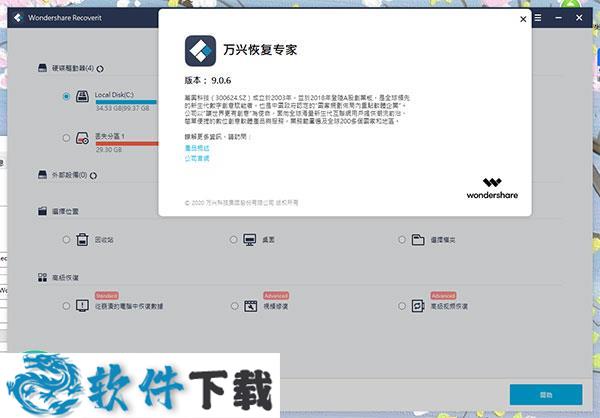The height and width of the screenshot is (418, 600).
Task: Click the Advanced badge above video repair
Action: coord(276,296)
